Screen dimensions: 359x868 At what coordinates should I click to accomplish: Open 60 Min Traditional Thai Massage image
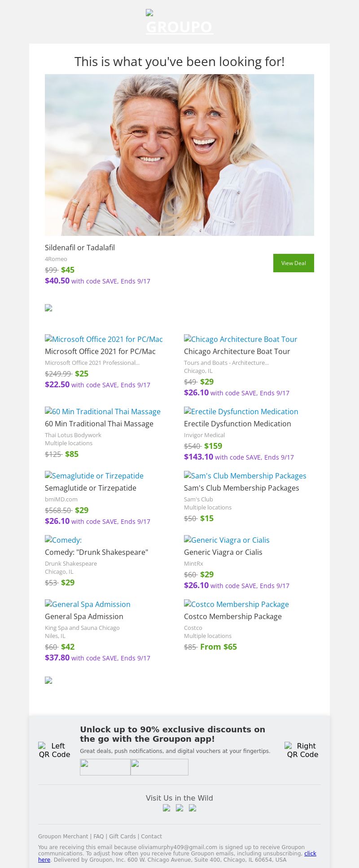click(103, 412)
